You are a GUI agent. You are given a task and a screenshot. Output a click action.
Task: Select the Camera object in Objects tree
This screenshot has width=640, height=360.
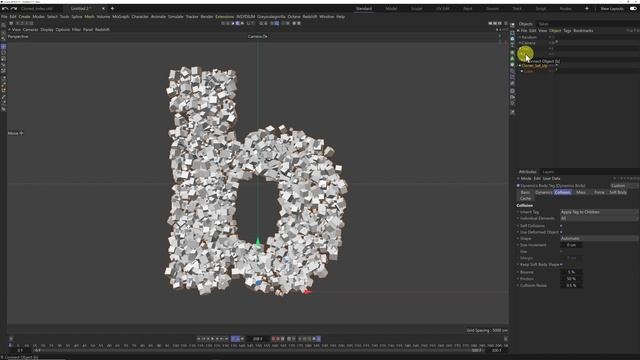[x=528, y=43]
